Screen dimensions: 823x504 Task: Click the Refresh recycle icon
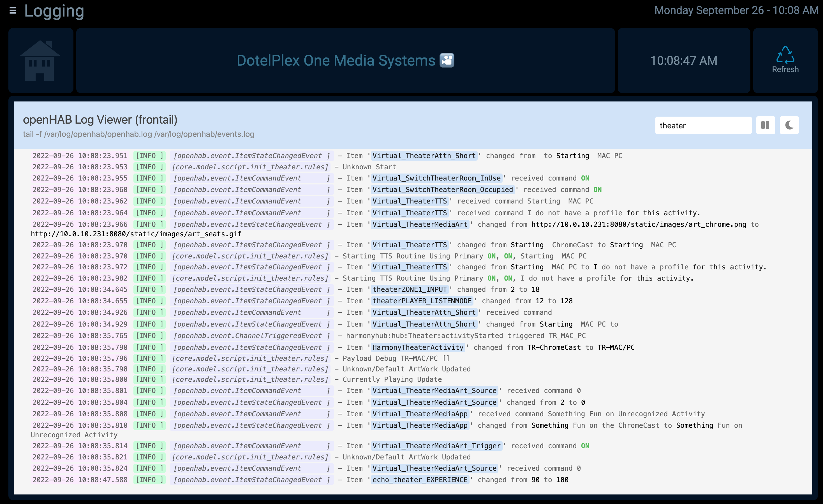785,55
